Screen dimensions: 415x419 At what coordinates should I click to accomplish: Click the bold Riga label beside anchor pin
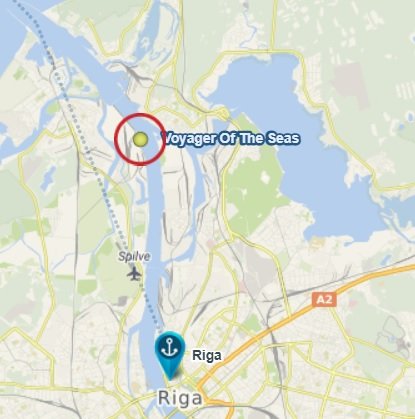pos(207,355)
